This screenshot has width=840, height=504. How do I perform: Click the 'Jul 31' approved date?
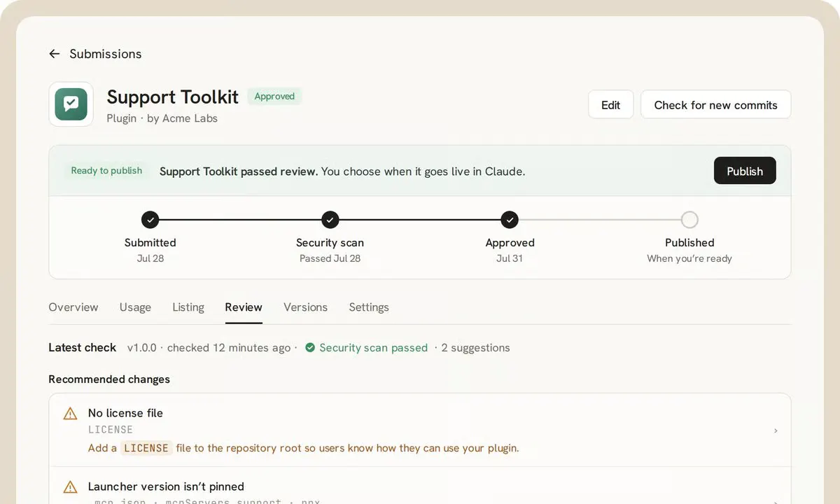pyautogui.click(x=510, y=258)
